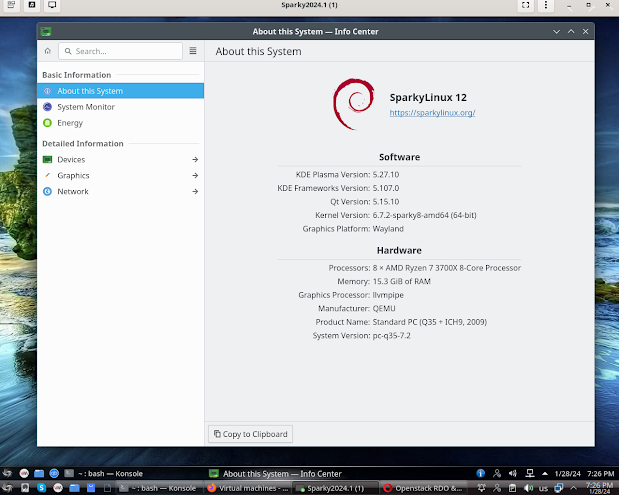
Task: Click the inner panel clock showing 1/28/24
Action: point(585,474)
